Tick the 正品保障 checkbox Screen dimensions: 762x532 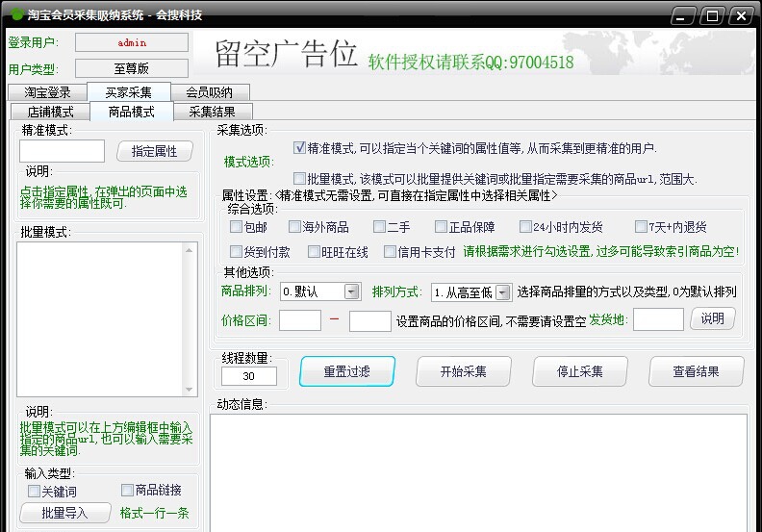click(x=441, y=226)
